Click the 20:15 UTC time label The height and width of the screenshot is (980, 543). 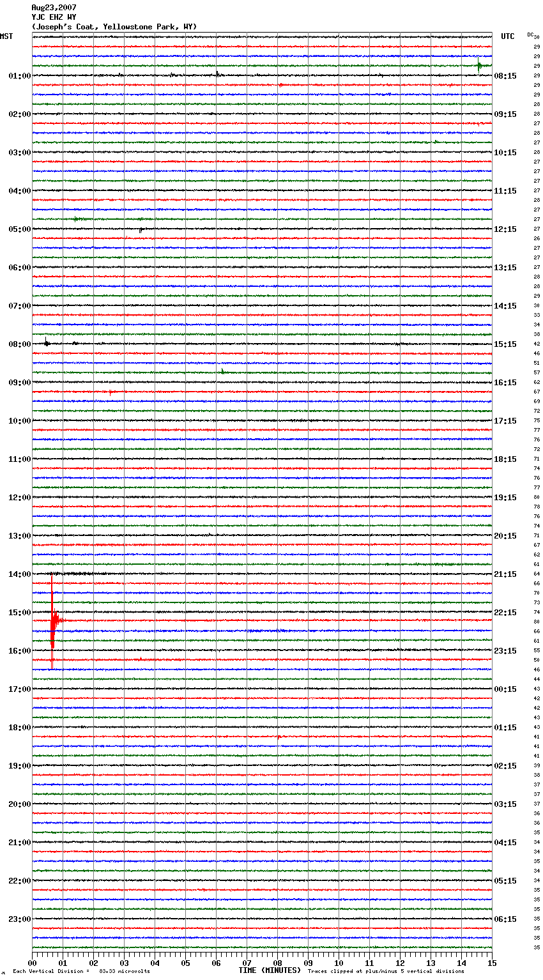coord(505,536)
